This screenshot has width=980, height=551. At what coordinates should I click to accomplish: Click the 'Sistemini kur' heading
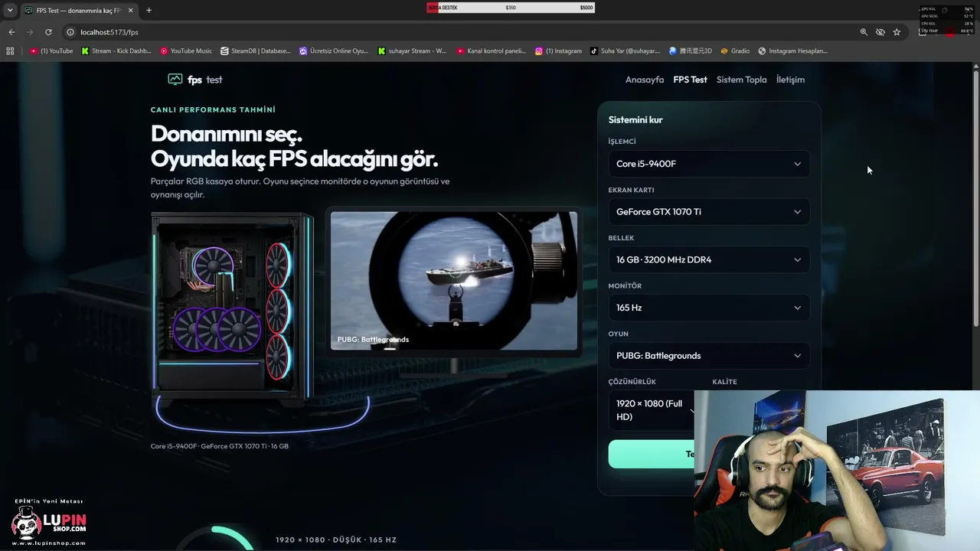coord(635,119)
